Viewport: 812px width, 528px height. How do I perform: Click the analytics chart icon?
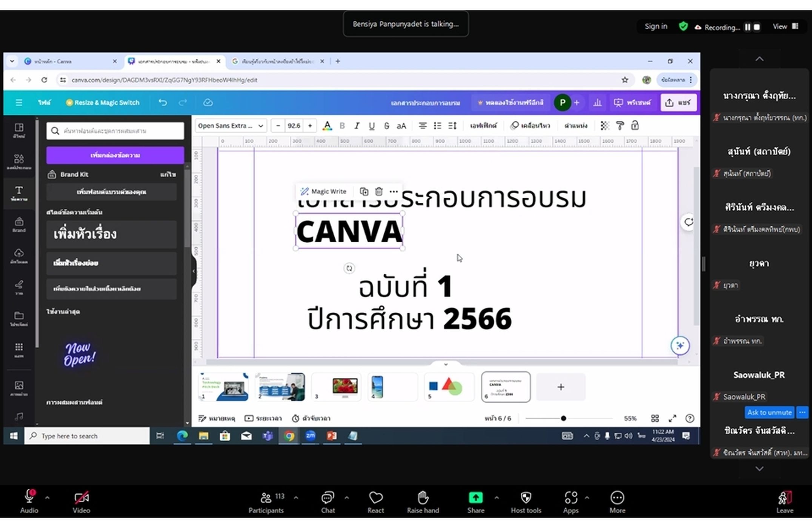(597, 102)
